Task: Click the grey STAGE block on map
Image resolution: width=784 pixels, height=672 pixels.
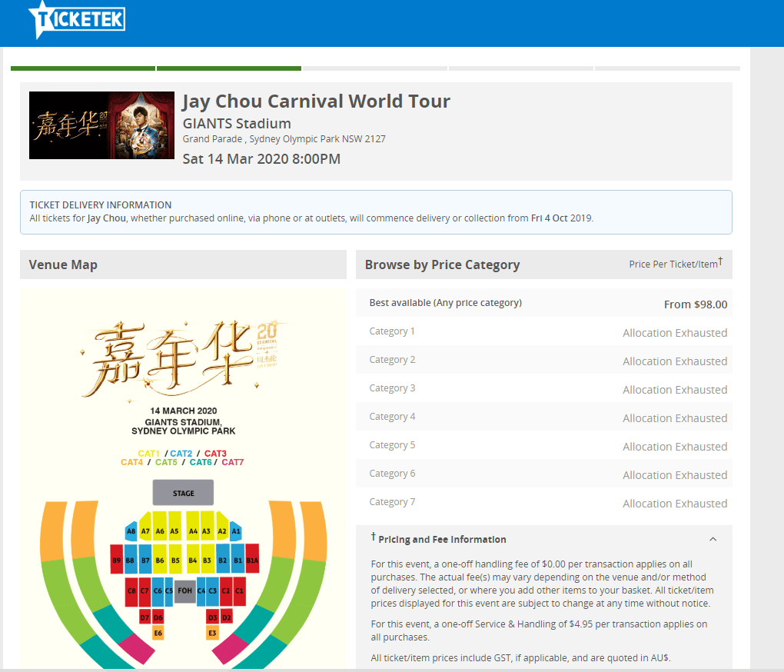Action: point(183,493)
